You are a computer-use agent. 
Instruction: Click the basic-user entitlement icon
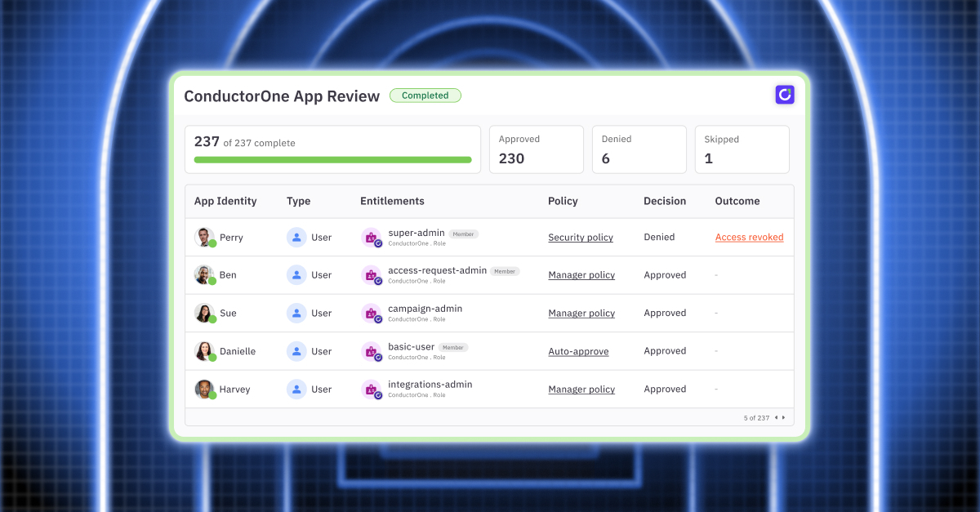tap(372, 351)
